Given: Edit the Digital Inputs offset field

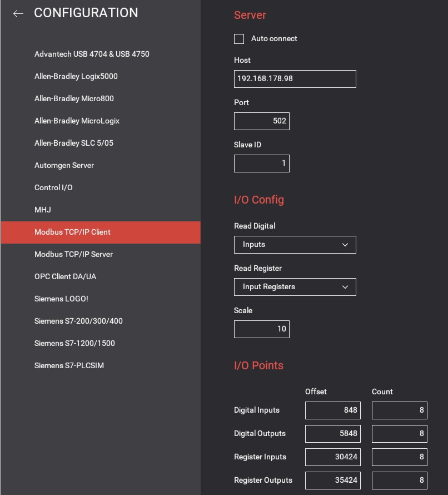Looking at the screenshot, I should [332, 410].
